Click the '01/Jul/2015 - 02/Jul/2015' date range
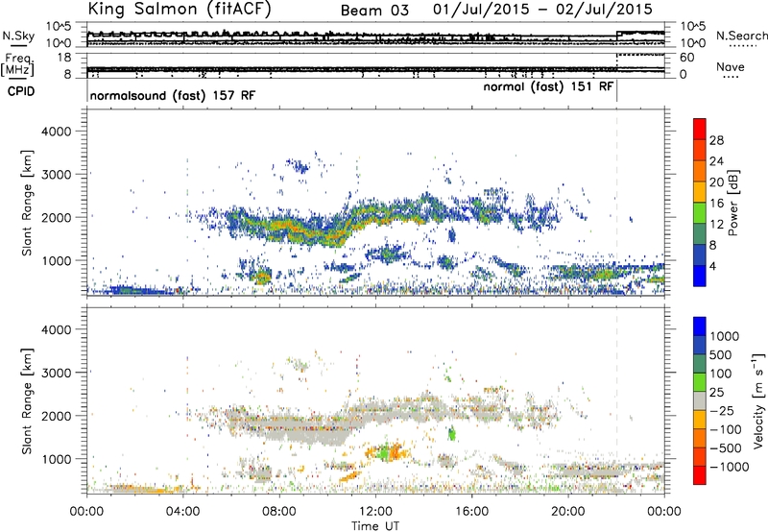This screenshot has width=768, height=532. 542,10
